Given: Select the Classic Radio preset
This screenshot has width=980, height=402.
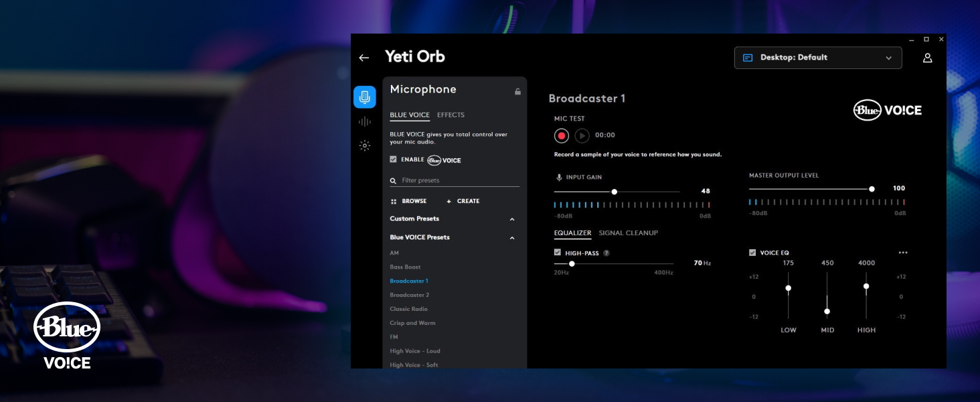Looking at the screenshot, I should point(408,310).
